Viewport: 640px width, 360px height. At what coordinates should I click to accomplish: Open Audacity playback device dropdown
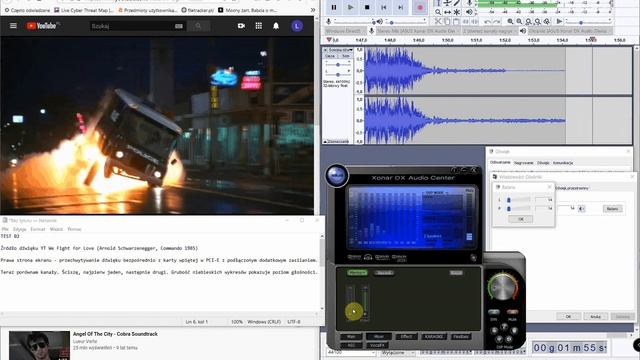click(x=570, y=31)
